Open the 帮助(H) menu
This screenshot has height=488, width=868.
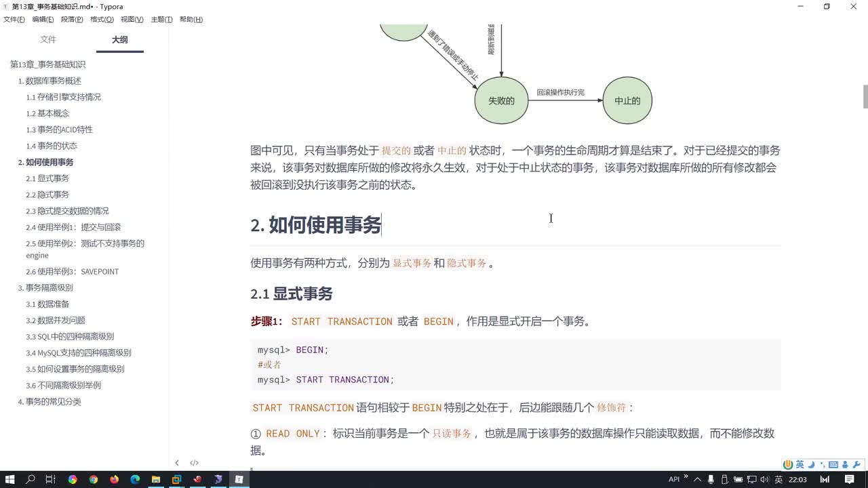191,19
